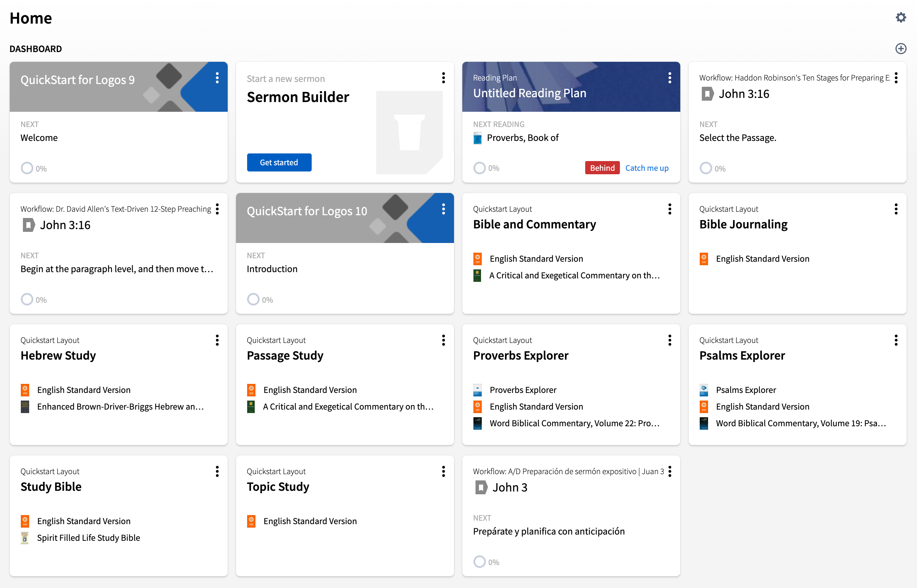Open the Topic Study layout title
This screenshot has height=588, width=917.
(278, 487)
